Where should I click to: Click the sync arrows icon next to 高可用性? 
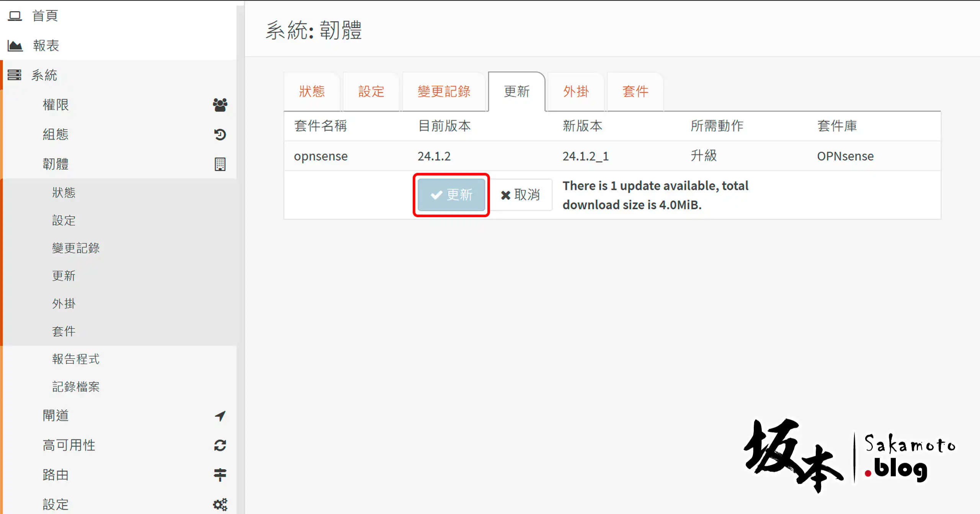220,445
